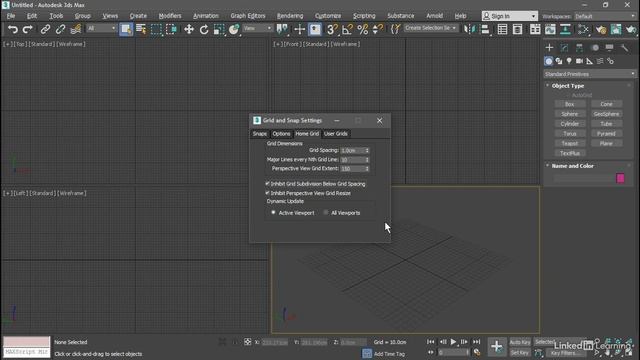Toggle the Auto Key button

520,342
